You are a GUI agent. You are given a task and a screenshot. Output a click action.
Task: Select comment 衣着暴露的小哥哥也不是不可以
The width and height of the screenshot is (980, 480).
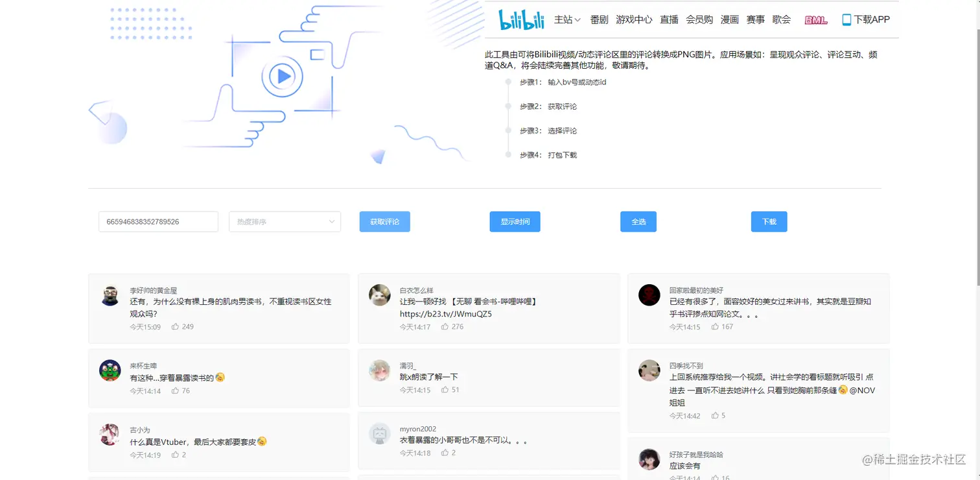click(x=464, y=440)
